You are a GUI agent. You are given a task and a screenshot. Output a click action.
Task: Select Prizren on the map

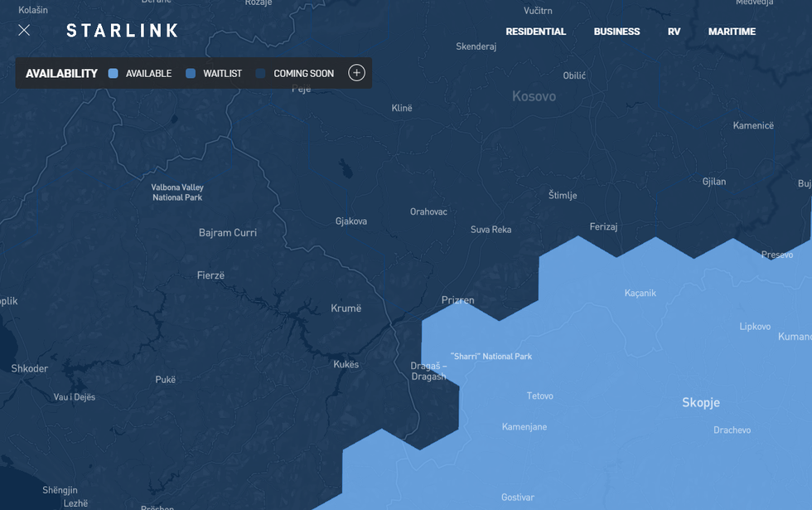point(457,300)
